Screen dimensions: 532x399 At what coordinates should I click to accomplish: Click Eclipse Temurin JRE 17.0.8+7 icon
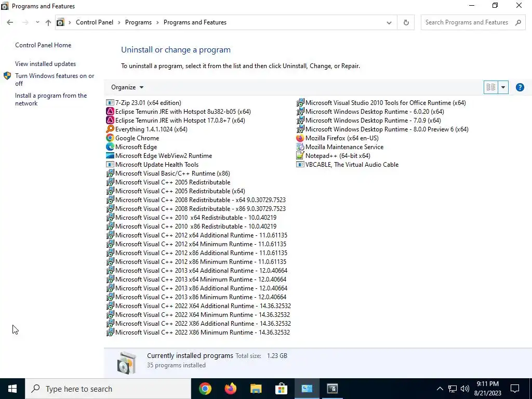[110, 120]
